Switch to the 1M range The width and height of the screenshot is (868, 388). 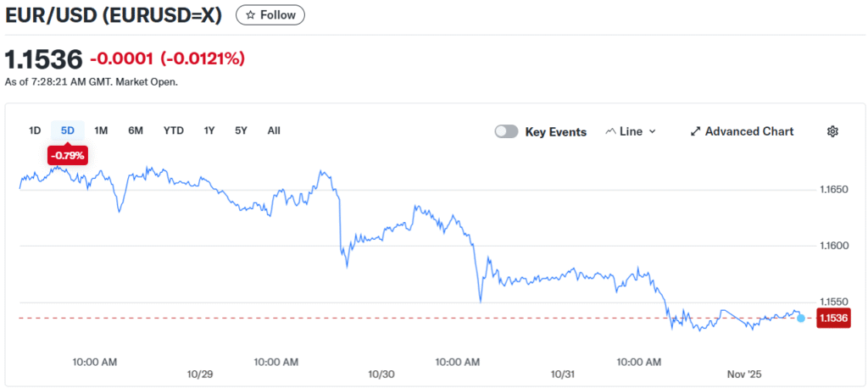click(101, 130)
